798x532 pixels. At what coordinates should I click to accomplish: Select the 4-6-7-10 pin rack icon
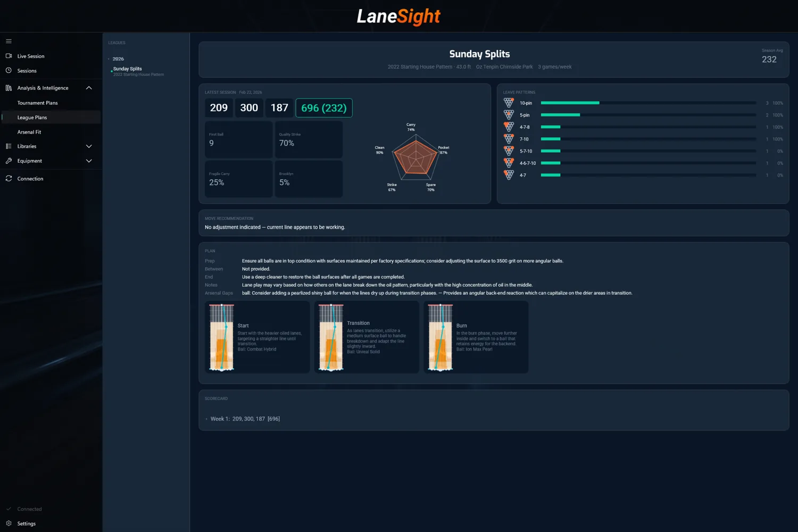pos(509,163)
